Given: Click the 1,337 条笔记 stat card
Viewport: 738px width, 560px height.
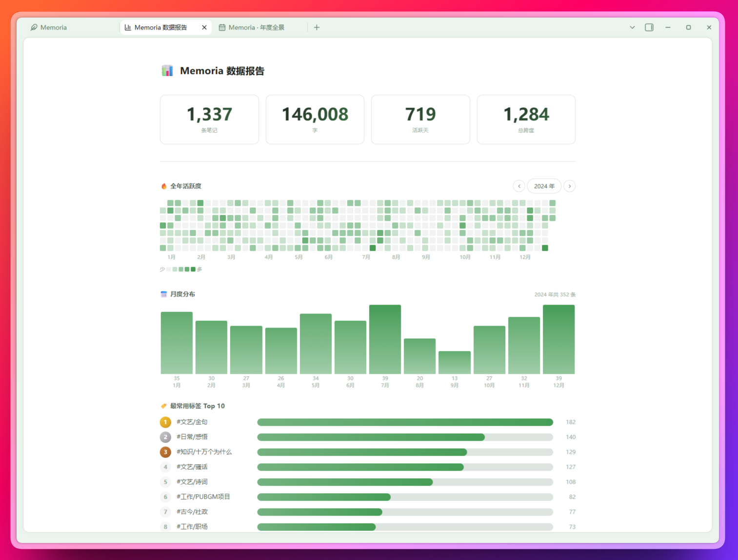Looking at the screenshot, I should 209,119.
